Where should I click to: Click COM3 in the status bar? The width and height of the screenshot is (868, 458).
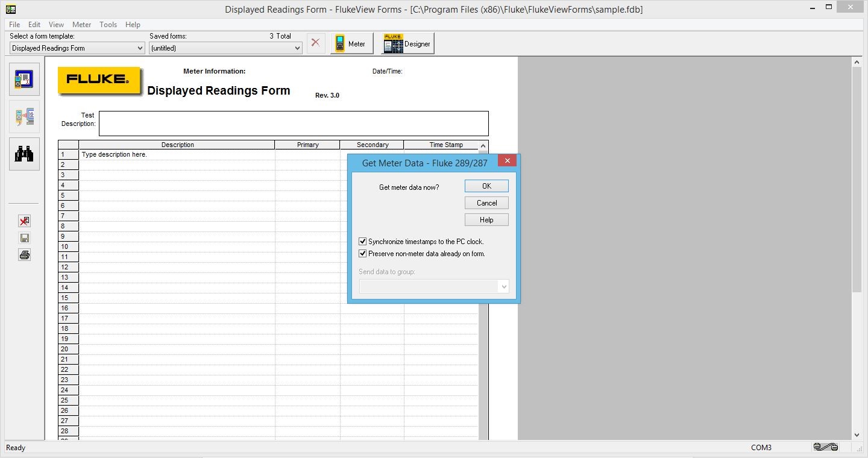pyautogui.click(x=761, y=448)
